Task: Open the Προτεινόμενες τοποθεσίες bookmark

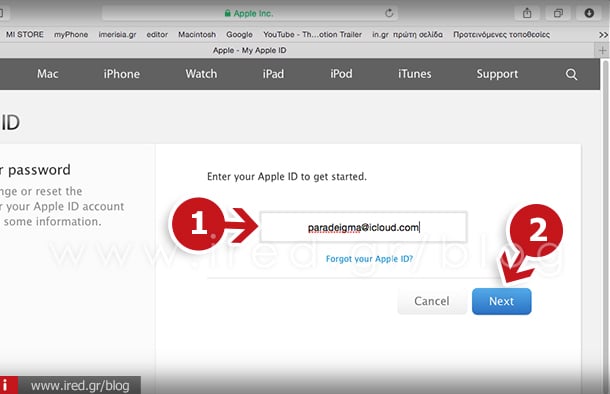Action: coord(501,35)
